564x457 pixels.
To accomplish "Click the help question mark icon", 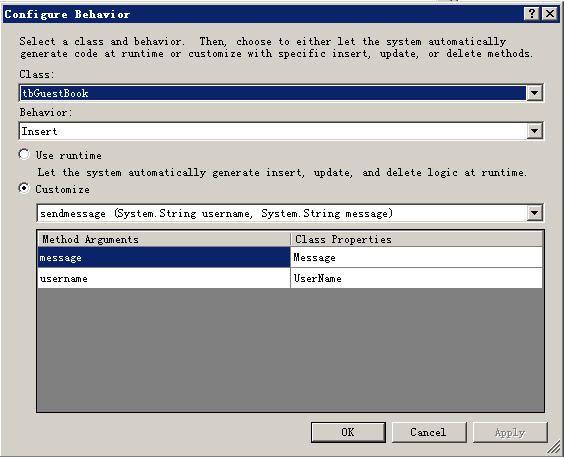I will click(532, 14).
